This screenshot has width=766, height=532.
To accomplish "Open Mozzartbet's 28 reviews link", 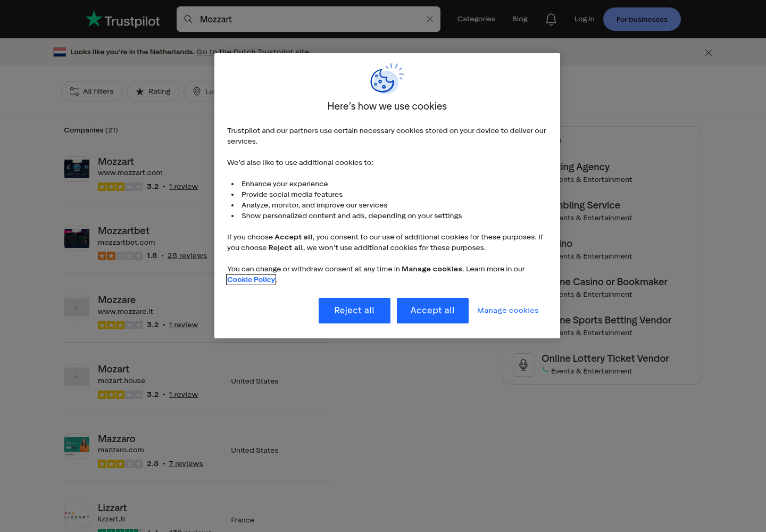I will click(x=187, y=256).
